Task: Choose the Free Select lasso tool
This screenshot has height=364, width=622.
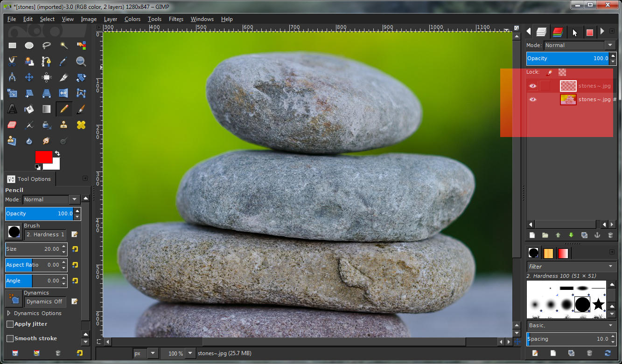Action: pyautogui.click(x=46, y=45)
